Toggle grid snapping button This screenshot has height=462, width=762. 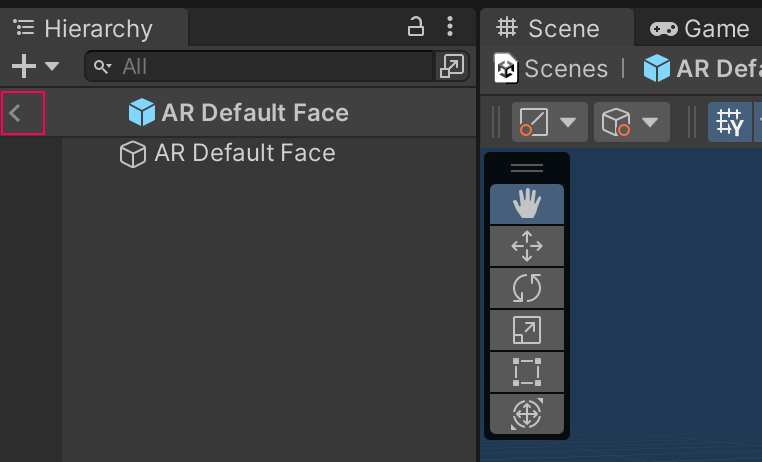(x=729, y=123)
